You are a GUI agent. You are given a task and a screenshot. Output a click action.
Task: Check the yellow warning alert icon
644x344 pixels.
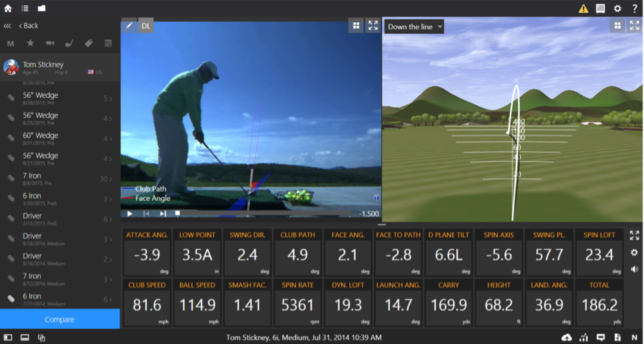click(584, 8)
